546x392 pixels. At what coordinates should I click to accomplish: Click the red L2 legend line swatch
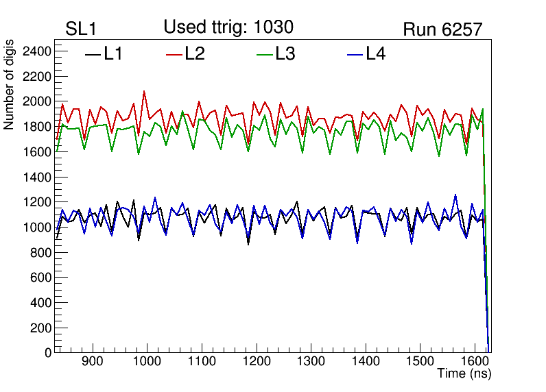pos(174,55)
